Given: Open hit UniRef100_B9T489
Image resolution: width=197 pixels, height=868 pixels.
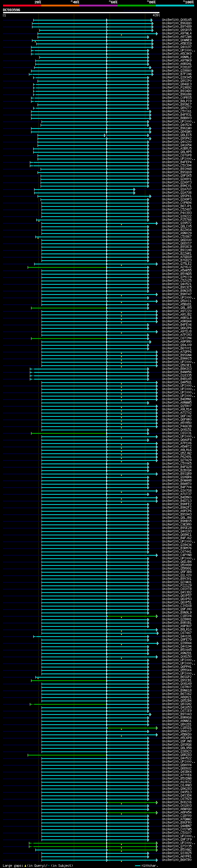Looking at the screenshot, I should (177, 26).
